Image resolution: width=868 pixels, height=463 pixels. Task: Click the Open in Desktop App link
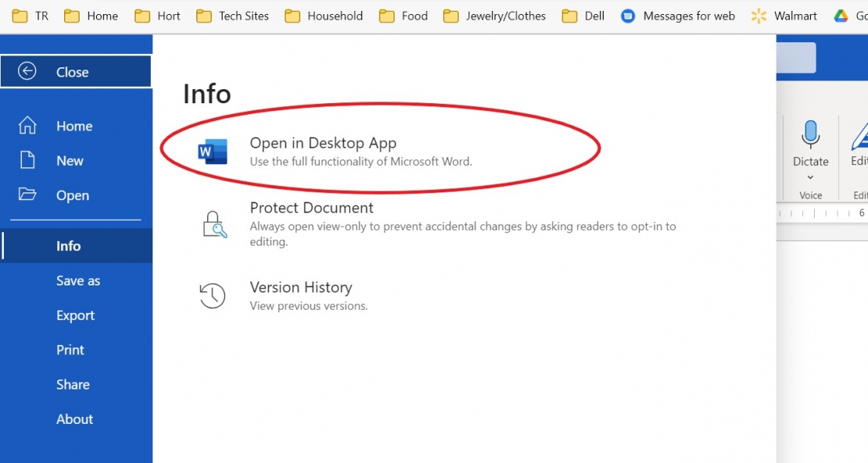pos(323,142)
